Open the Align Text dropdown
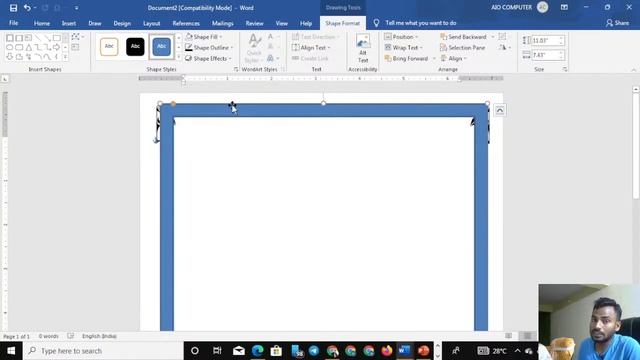This screenshot has height=360, width=640. pos(311,48)
